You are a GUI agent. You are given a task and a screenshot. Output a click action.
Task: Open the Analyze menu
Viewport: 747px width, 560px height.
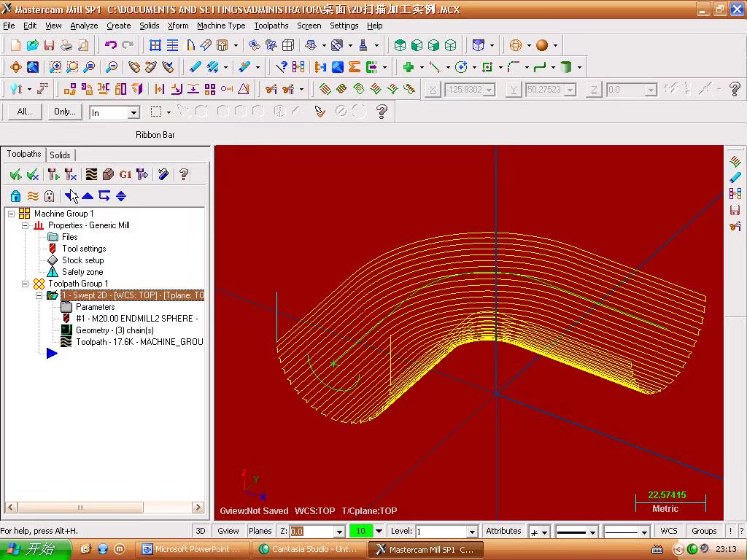click(x=84, y=26)
